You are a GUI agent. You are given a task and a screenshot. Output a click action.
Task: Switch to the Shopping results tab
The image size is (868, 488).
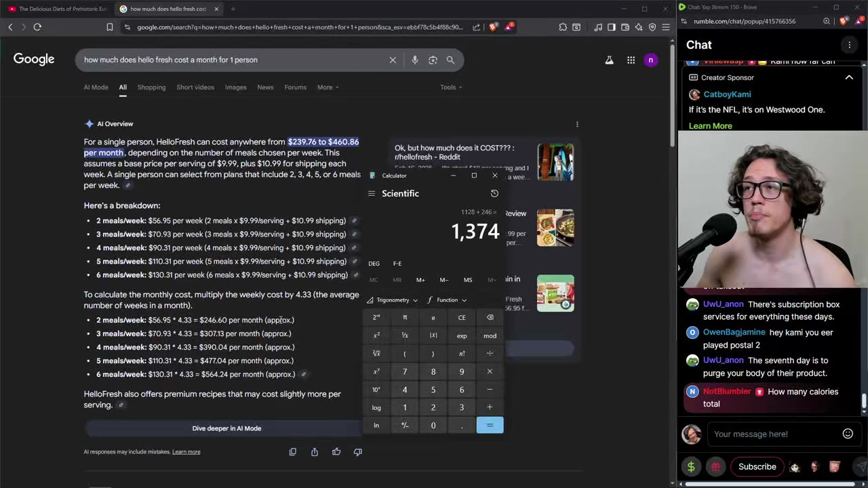tap(151, 87)
